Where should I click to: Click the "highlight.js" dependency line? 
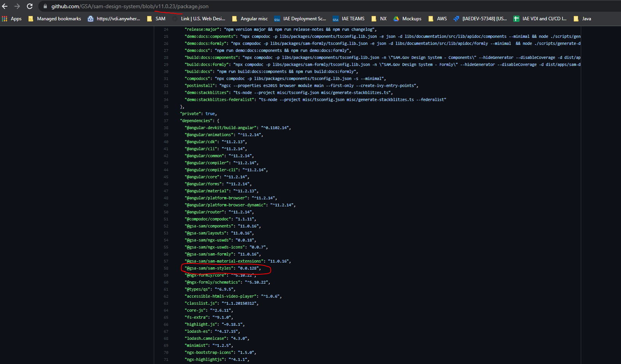click(215, 325)
